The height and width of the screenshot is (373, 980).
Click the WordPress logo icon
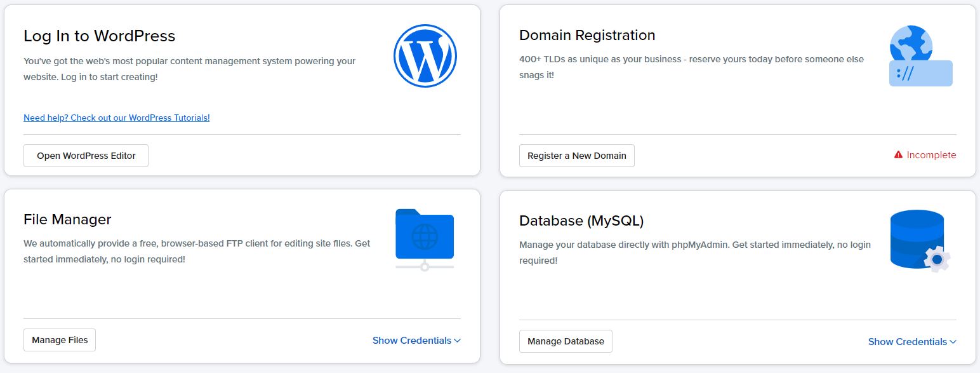[425, 56]
